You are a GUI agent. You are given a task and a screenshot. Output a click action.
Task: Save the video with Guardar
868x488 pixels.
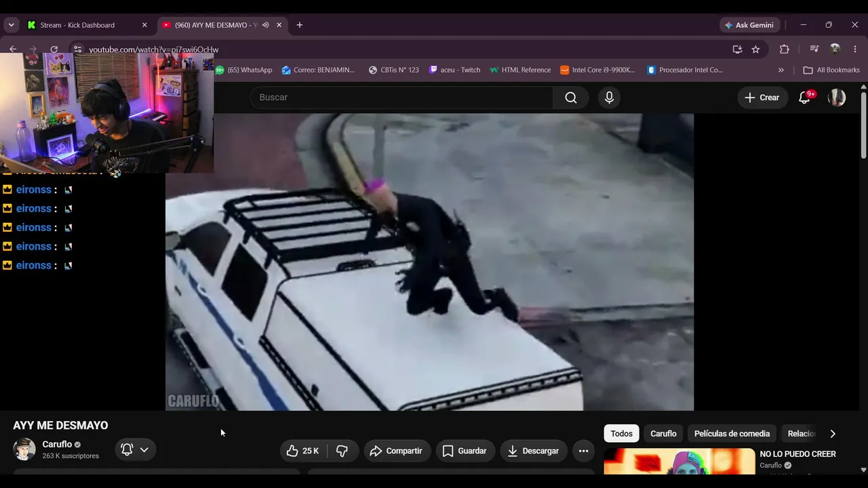coord(465,451)
